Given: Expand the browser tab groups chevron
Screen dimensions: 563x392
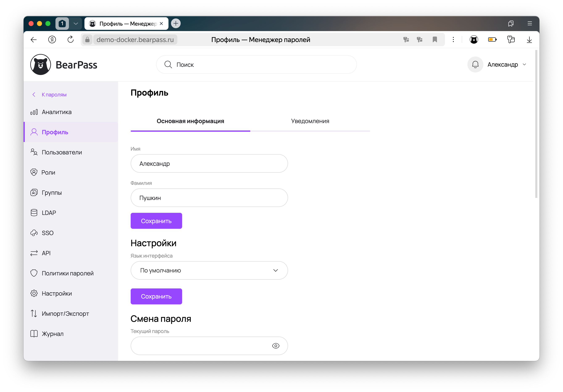Looking at the screenshot, I should (x=76, y=24).
